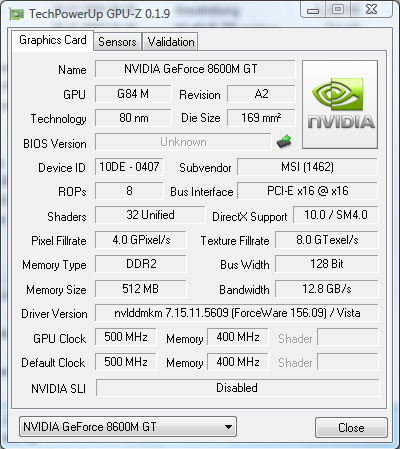Viewport: 400px width, 449px height.
Task: Click the NVIDIA logo image
Action: coord(340,104)
